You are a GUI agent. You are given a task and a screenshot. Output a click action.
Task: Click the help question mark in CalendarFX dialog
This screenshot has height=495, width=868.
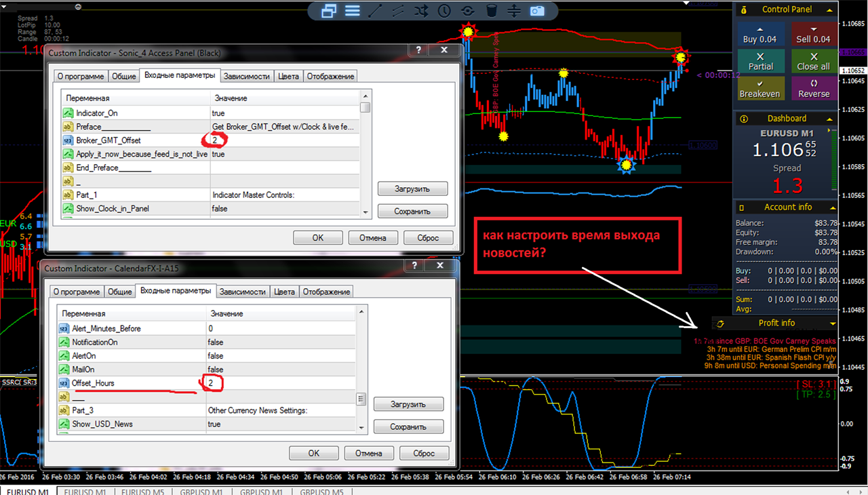416,266
